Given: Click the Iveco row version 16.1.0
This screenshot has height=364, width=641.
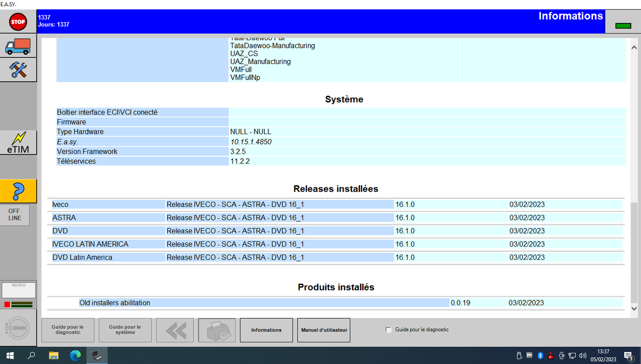Looking at the screenshot, I should 405,204.
